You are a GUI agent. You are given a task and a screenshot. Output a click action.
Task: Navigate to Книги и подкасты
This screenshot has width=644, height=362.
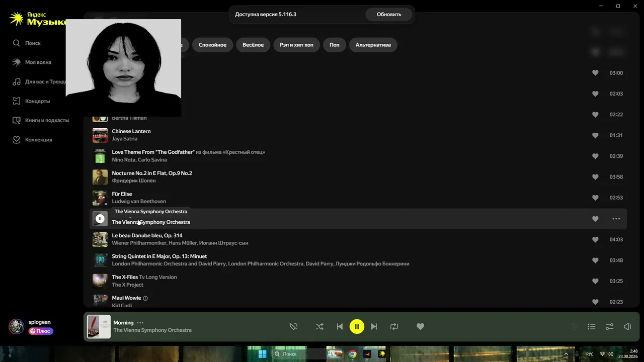pos(40,120)
